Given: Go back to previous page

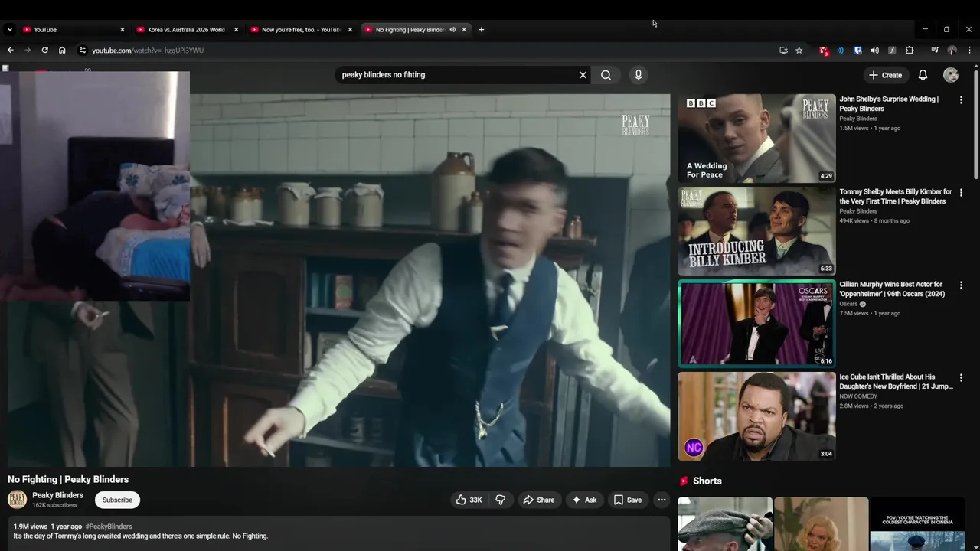Looking at the screenshot, I should (x=10, y=50).
